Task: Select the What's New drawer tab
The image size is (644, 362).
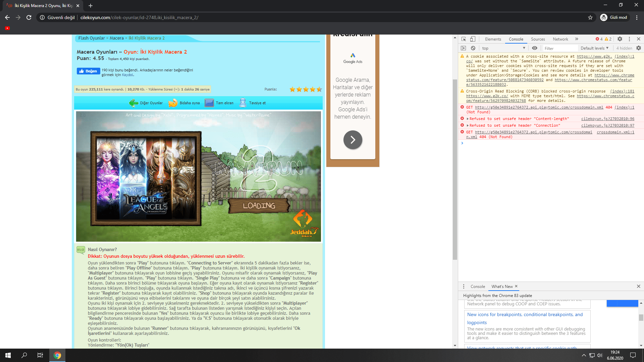Action: [502, 287]
